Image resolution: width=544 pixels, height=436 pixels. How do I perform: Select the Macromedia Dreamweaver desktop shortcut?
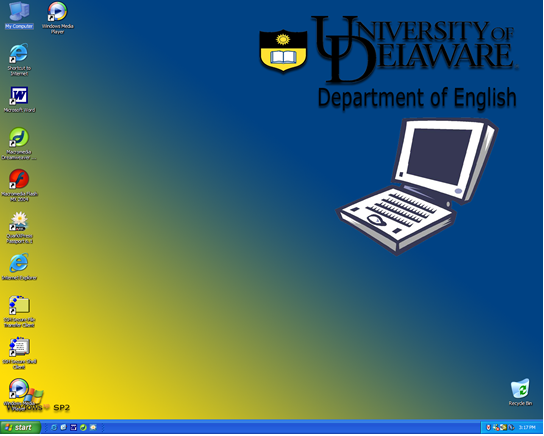[x=19, y=144]
